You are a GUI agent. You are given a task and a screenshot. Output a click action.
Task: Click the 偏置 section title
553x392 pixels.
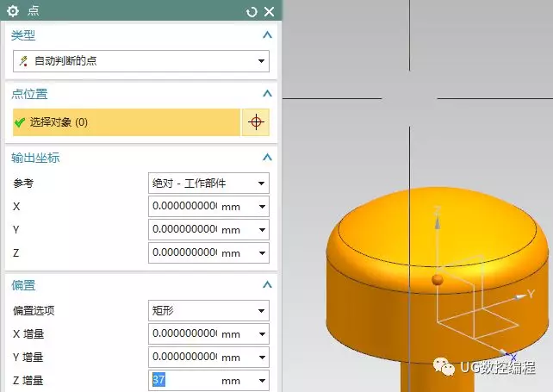coord(23,285)
